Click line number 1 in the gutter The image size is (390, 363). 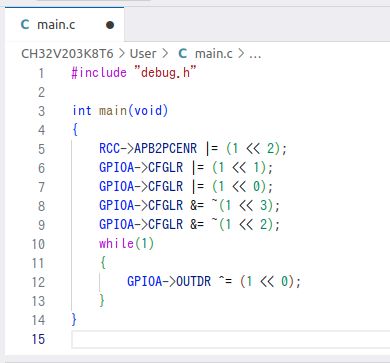pos(41,73)
